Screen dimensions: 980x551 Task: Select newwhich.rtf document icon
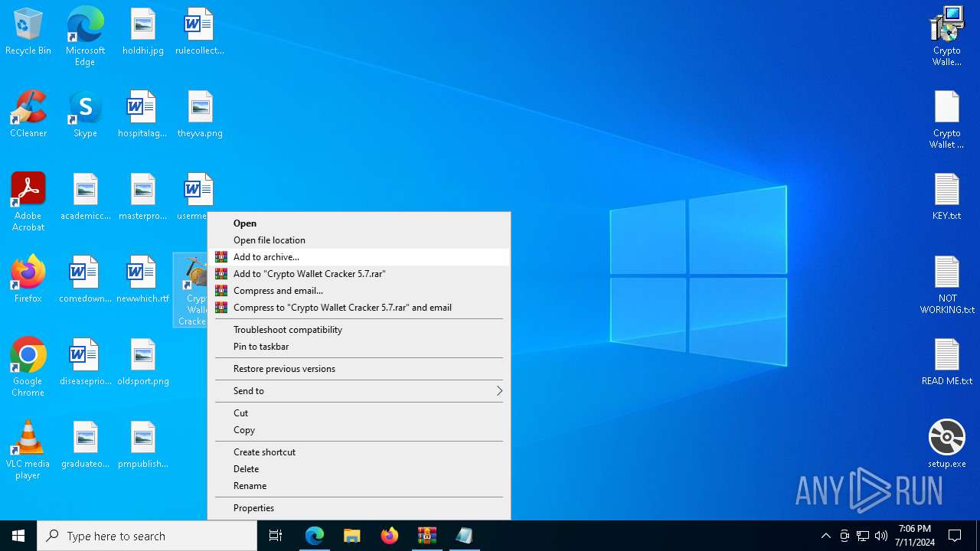click(x=142, y=279)
